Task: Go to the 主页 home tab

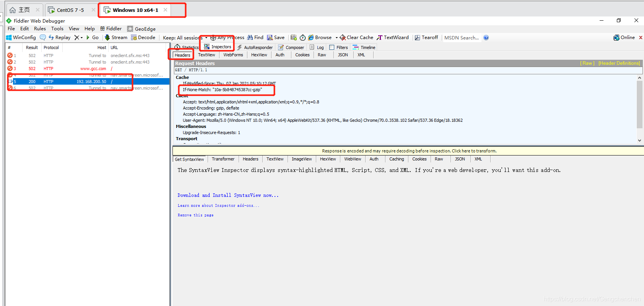Action: click(x=24, y=10)
